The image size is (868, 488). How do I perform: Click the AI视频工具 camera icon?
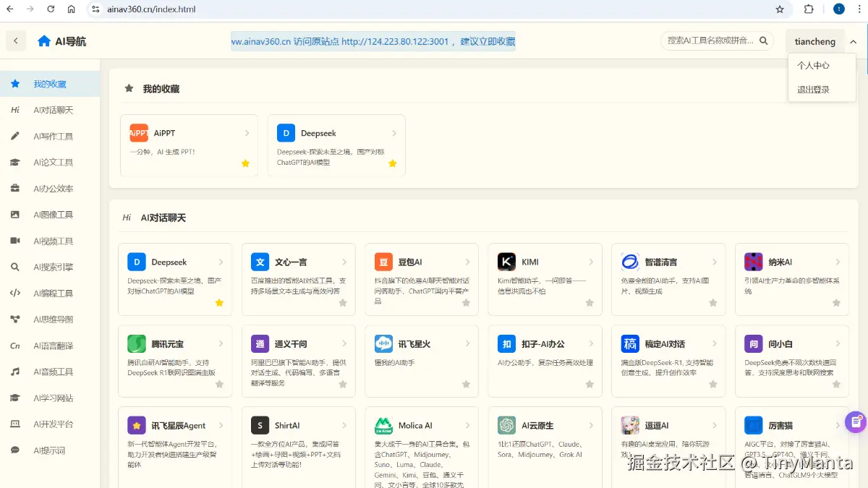coord(14,241)
